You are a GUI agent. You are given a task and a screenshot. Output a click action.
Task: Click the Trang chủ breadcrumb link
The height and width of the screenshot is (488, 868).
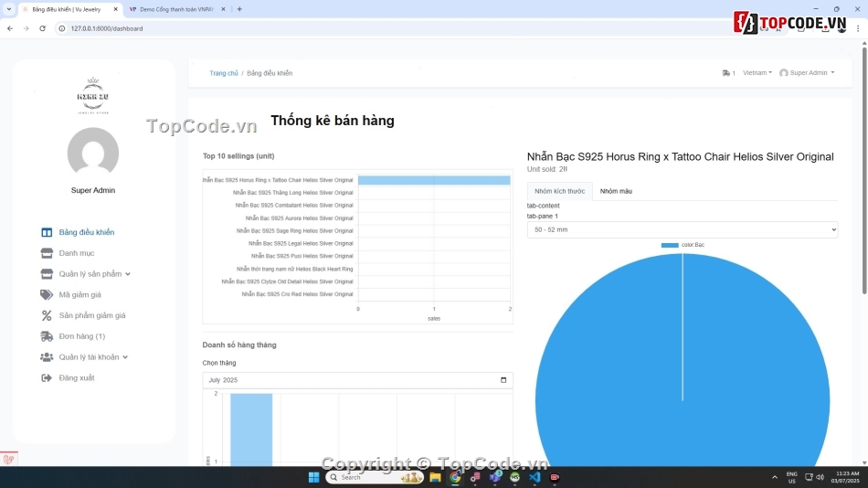(x=223, y=73)
